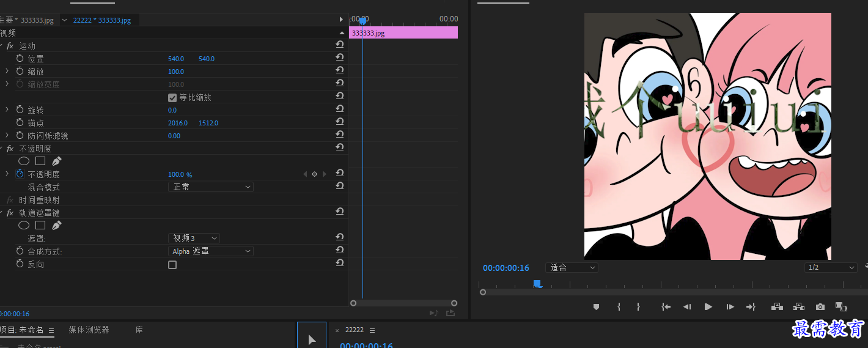
Task: Enable the 反向 checkbox
Action: (172, 264)
